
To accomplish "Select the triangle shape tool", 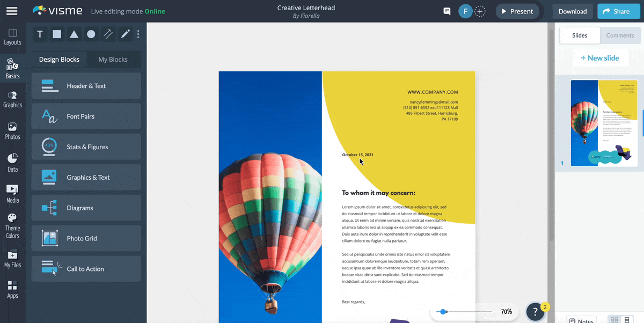I will tap(74, 34).
